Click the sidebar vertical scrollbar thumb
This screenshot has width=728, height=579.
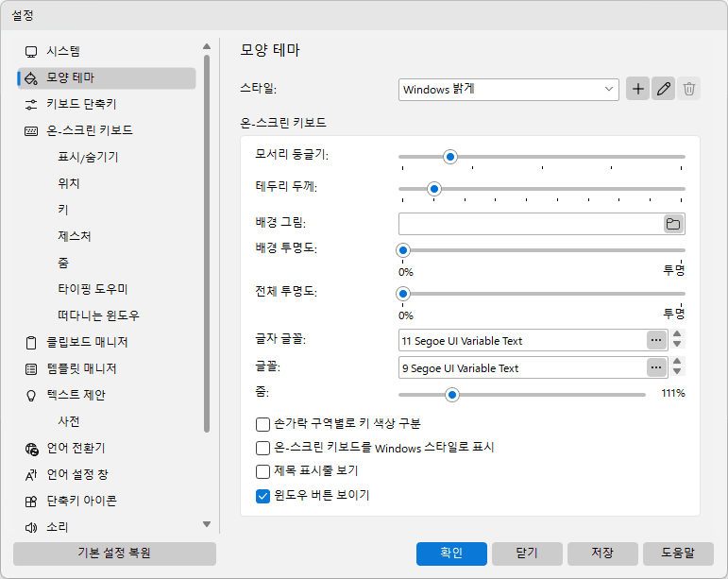tap(207, 244)
